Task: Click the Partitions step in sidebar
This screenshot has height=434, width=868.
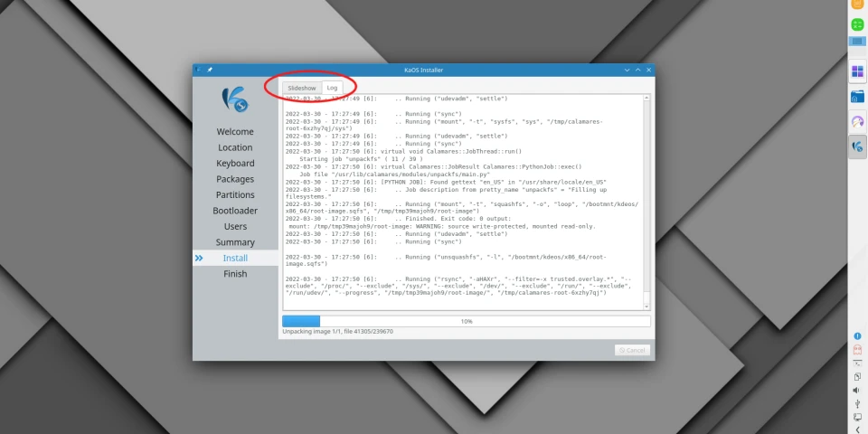Action: (235, 195)
